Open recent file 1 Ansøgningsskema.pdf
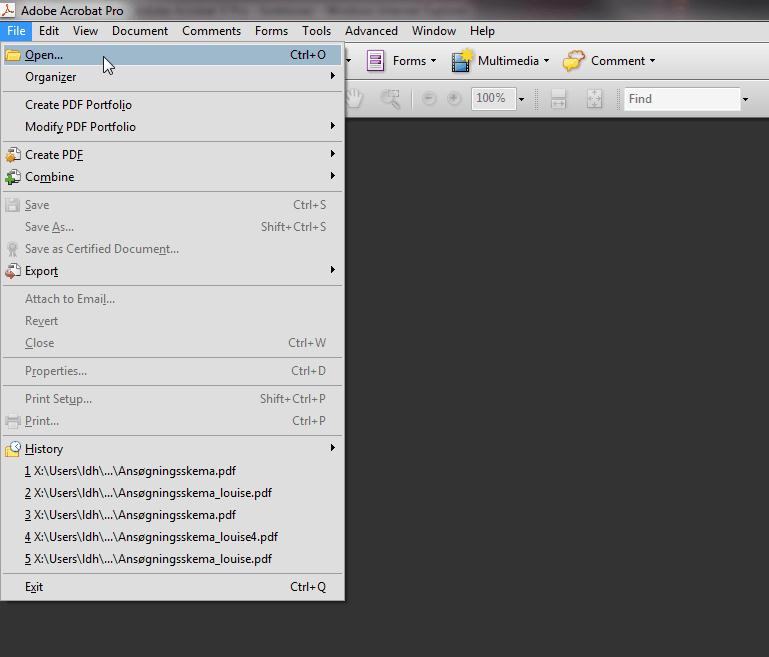The height and width of the screenshot is (657, 769). 172,471
